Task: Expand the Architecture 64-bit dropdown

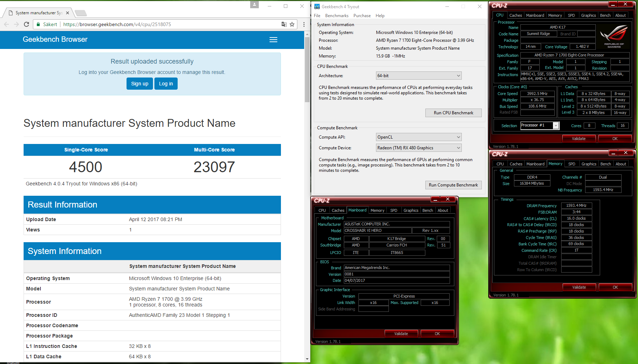Action: (x=419, y=76)
